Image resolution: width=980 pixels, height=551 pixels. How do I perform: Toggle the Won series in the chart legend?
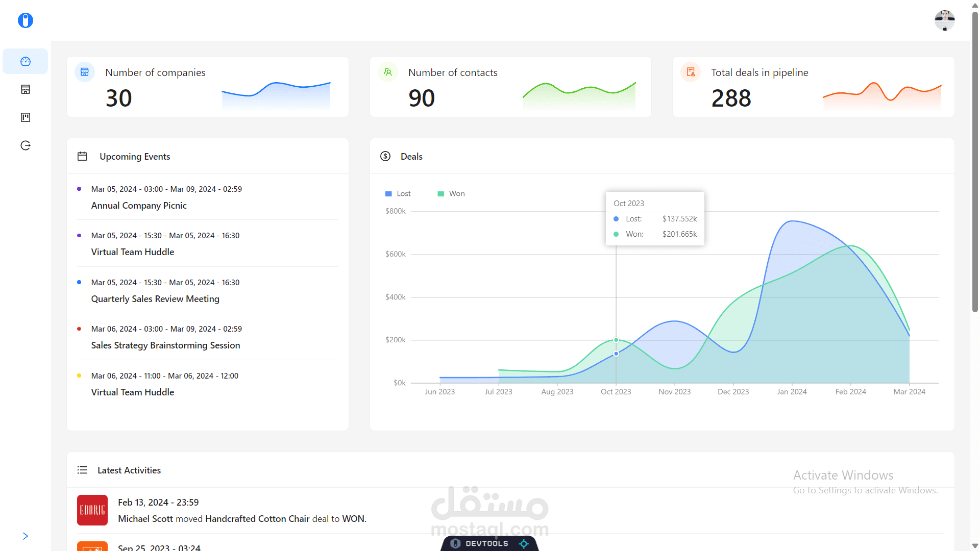pos(451,193)
